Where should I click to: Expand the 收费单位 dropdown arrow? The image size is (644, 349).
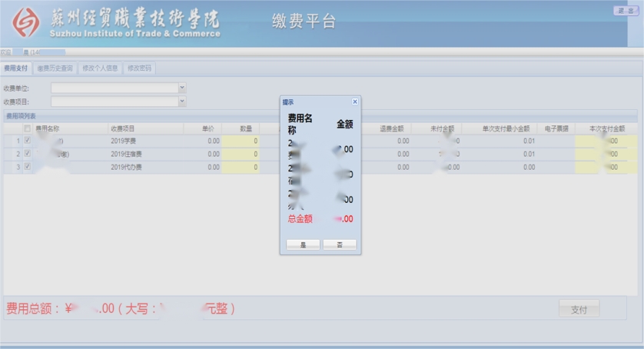182,88
